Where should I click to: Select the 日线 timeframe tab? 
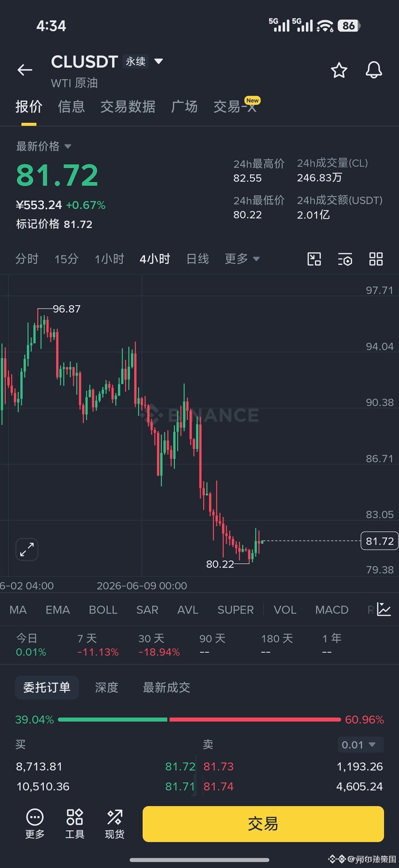point(198,259)
